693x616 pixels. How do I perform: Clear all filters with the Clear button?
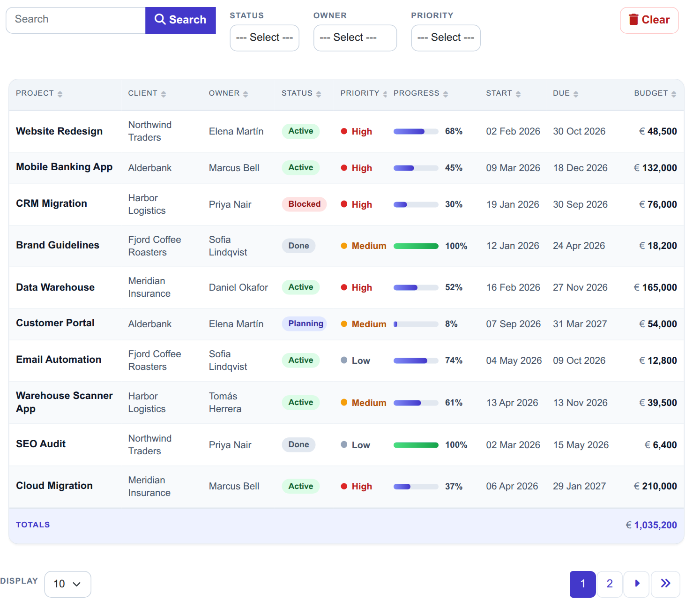pyautogui.click(x=649, y=20)
